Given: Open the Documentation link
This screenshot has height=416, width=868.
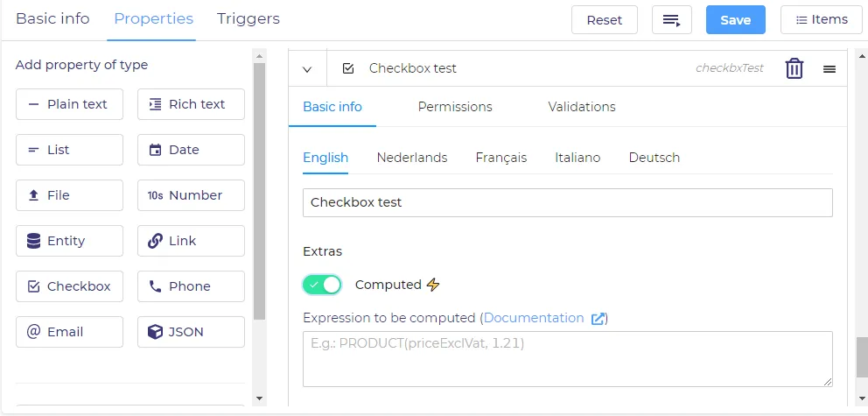Looking at the screenshot, I should [534, 318].
